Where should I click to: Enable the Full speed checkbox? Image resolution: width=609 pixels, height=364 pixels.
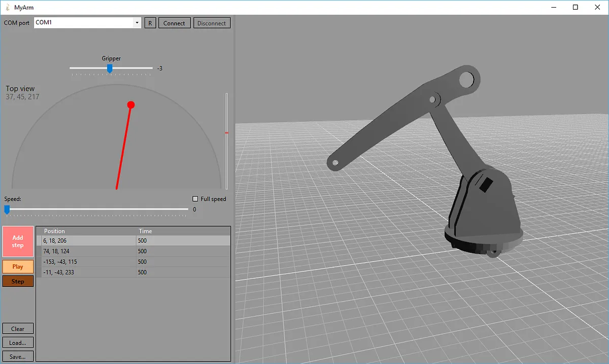(195, 199)
